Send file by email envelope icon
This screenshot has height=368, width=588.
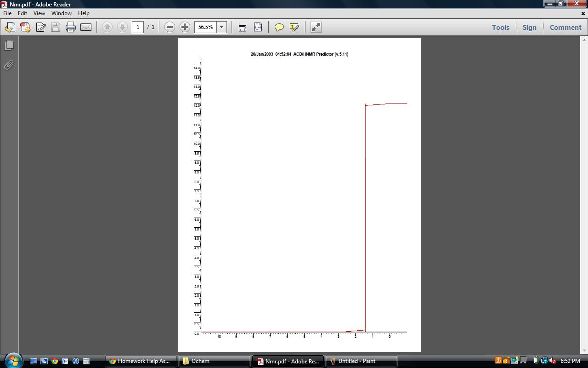point(86,27)
